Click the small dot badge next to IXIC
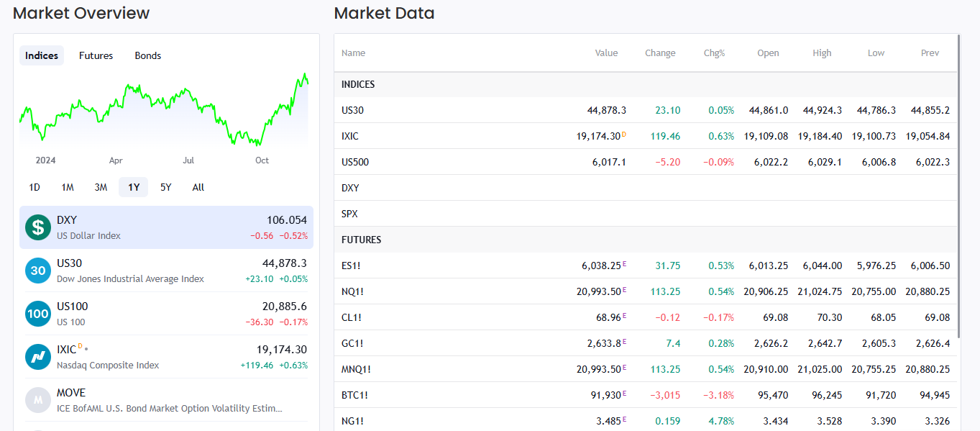The height and width of the screenshot is (431, 980). click(x=86, y=349)
